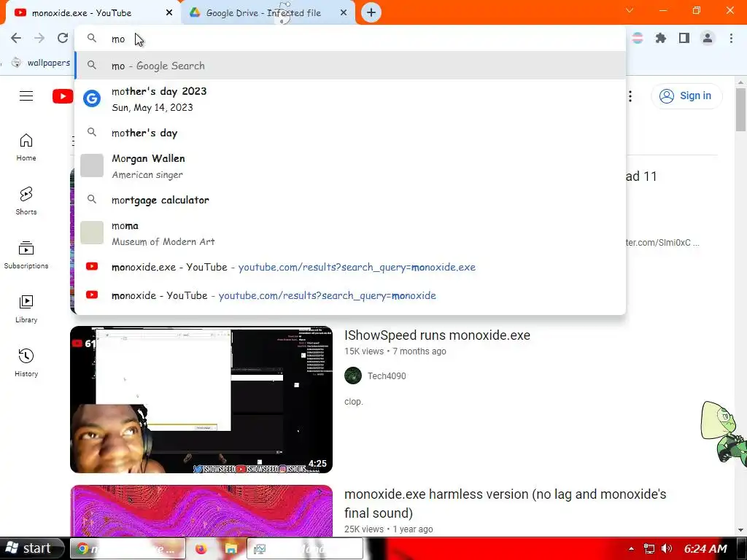Click the volume speaker tray icon
747x560 pixels.
667,549
